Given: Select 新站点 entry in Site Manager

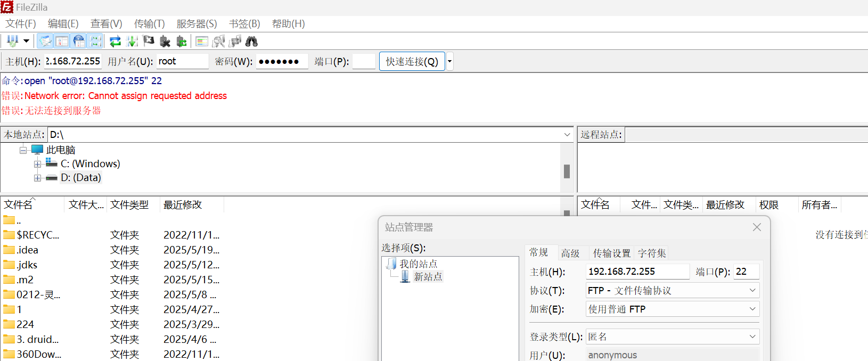Looking at the screenshot, I should 428,276.
